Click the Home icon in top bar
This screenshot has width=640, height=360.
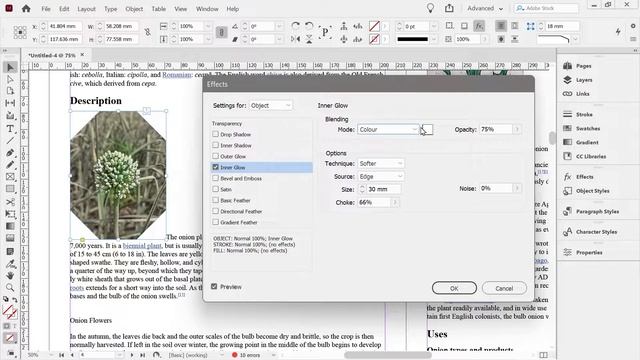[x=26, y=9]
